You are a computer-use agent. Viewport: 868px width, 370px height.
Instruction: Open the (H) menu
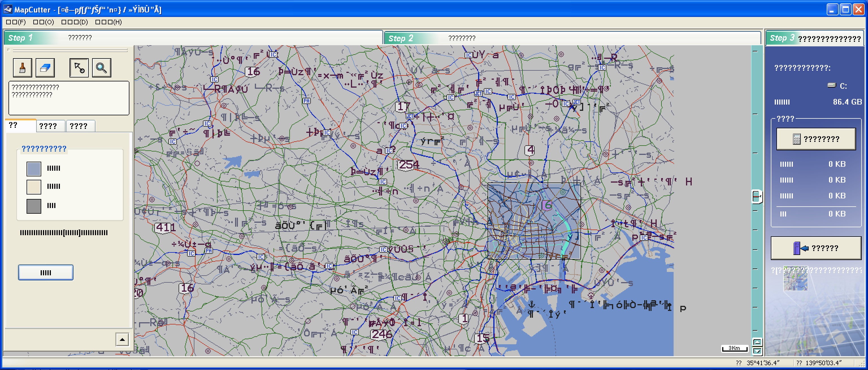(x=108, y=22)
